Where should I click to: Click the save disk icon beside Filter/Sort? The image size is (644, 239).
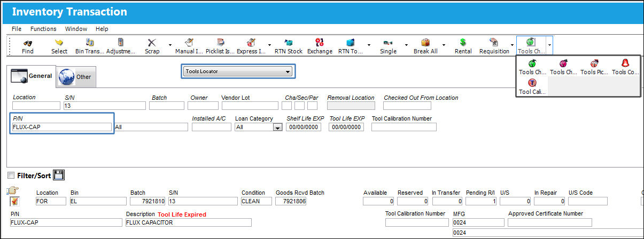59,175
